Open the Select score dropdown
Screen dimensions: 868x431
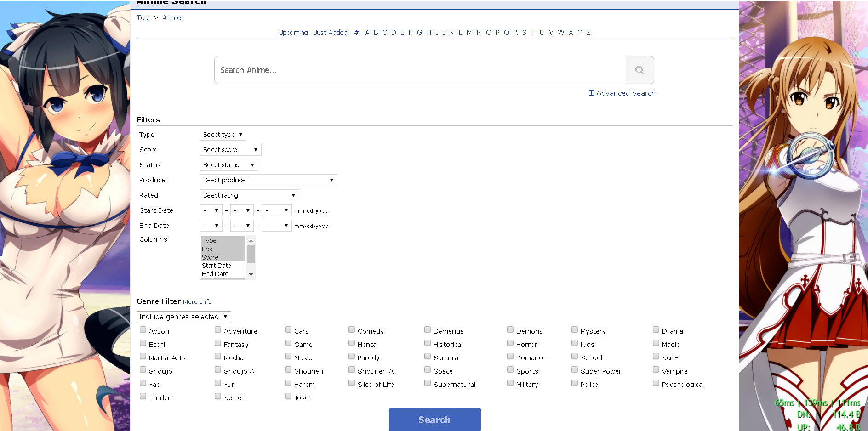230,150
